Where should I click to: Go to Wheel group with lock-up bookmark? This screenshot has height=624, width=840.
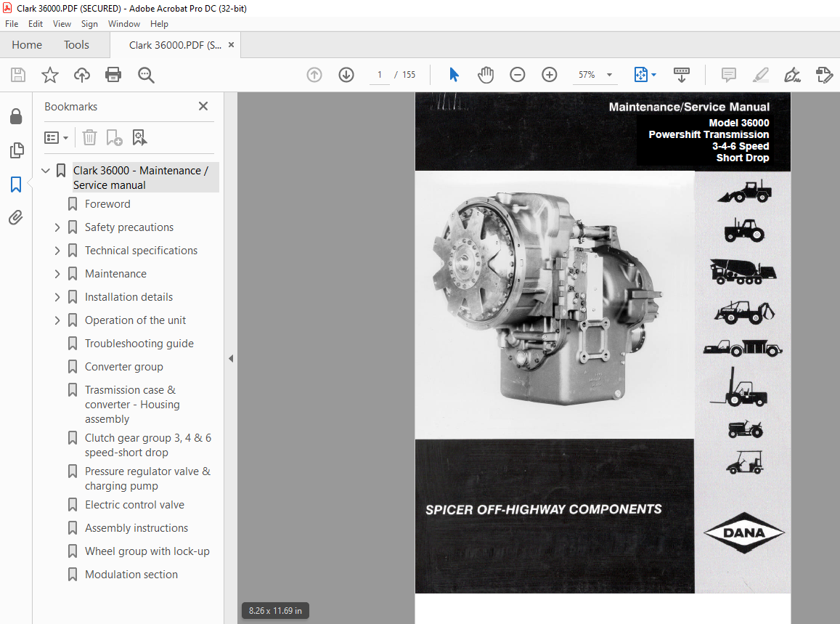[x=147, y=551]
